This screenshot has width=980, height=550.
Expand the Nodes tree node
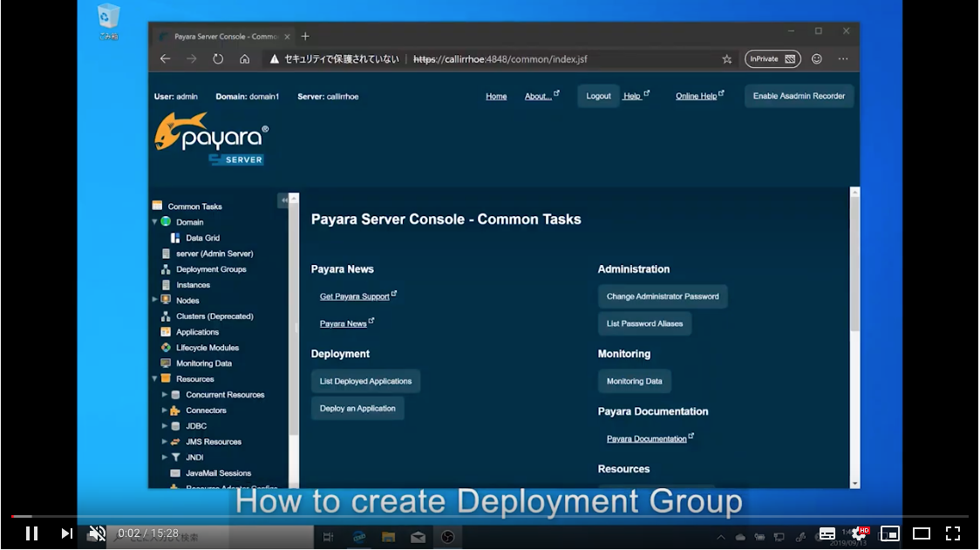(155, 300)
